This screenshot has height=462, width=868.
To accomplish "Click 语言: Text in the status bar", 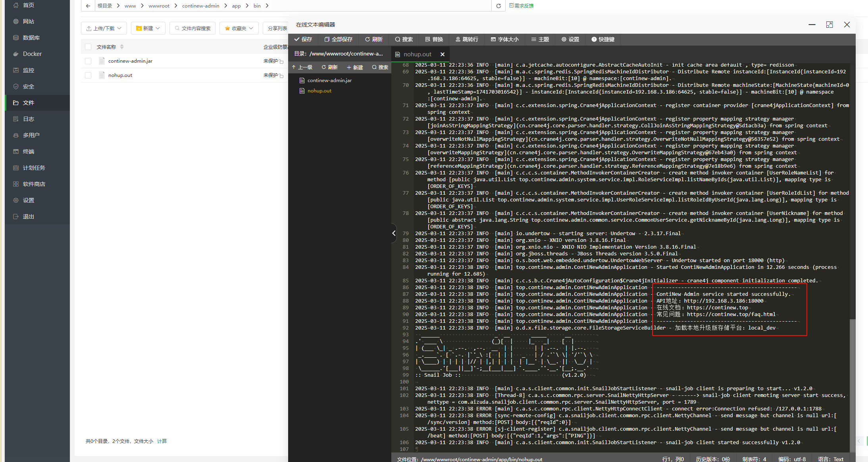I will click(x=831, y=459).
